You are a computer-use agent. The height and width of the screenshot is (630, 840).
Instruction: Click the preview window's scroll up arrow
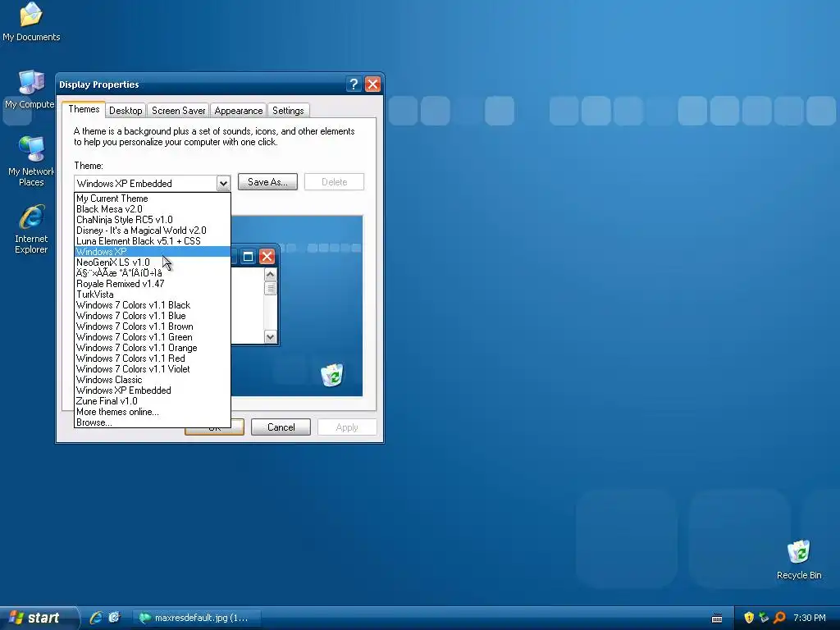[270, 275]
